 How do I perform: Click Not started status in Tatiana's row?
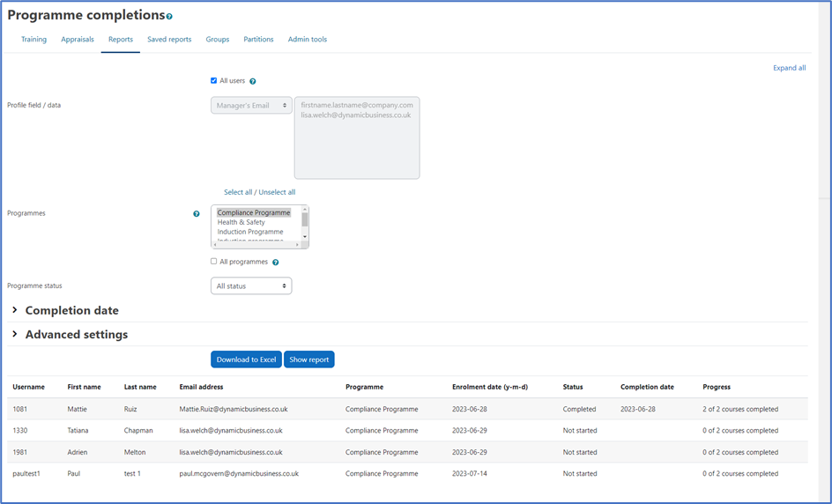coord(580,431)
